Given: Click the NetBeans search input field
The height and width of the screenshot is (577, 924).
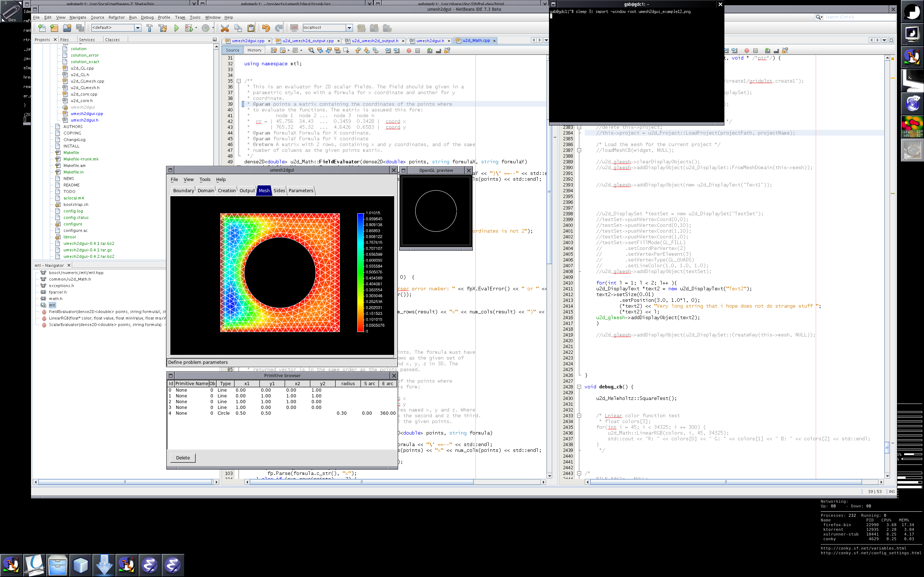Looking at the screenshot, I should (x=859, y=17).
